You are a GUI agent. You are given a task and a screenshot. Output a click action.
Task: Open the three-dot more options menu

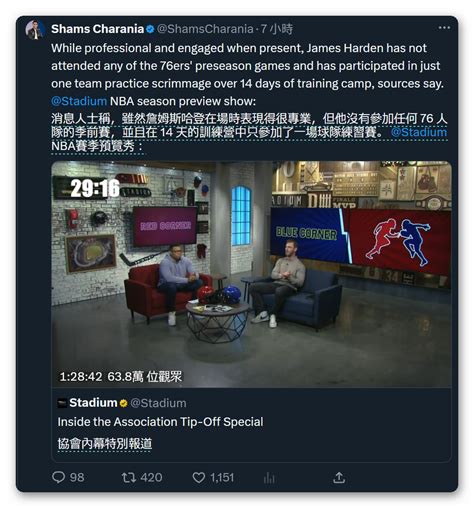pos(444,28)
